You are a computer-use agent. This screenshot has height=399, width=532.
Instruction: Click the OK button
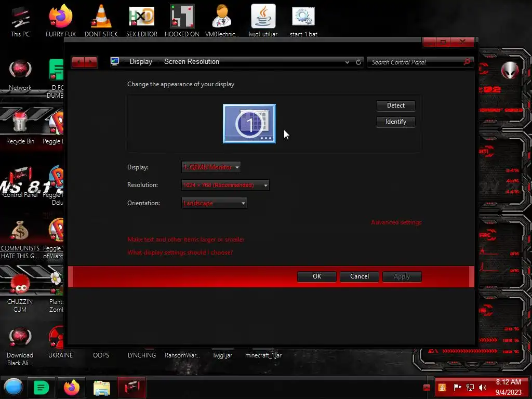(317, 276)
